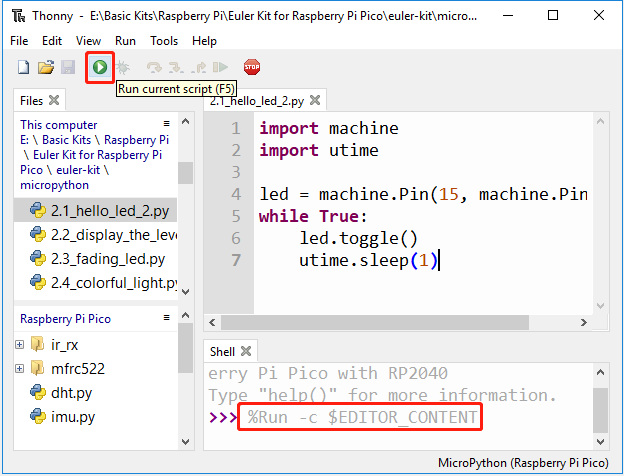624x476 pixels.
Task: Open the Edit menu
Action: 52,41
